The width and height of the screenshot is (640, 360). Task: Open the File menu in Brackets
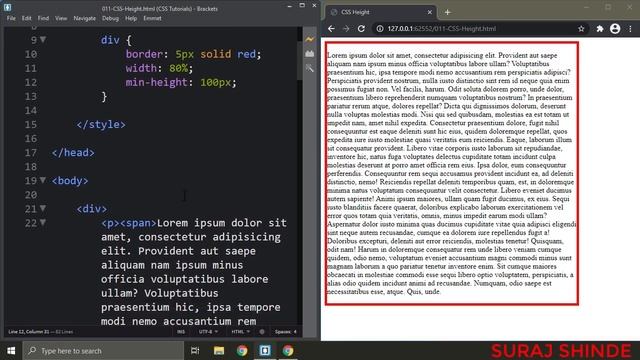(11, 18)
